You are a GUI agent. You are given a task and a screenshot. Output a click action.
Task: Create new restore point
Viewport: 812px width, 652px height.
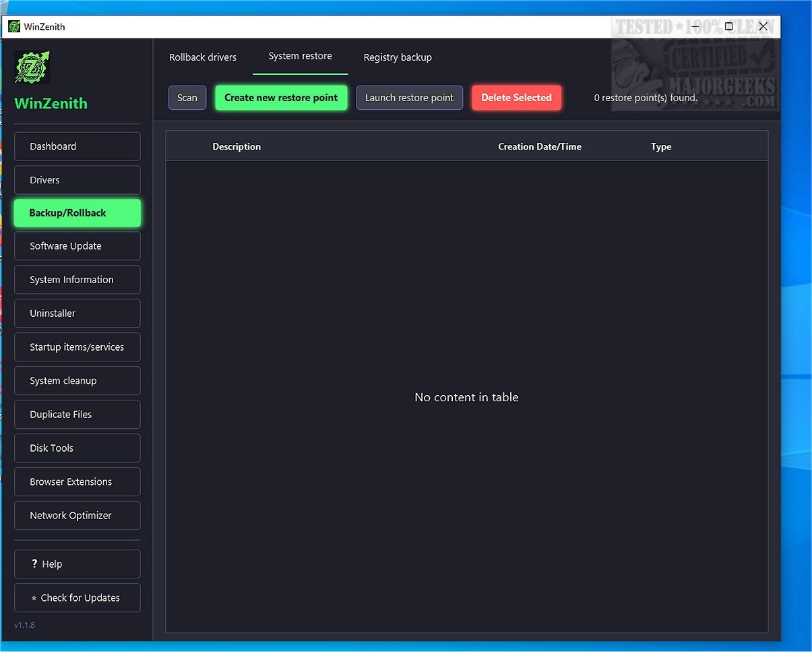click(x=281, y=98)
